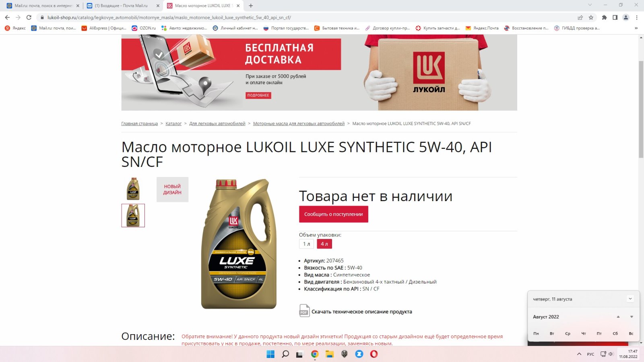Open File Explorer from the taskbar
Image resolution: width=644 pixels, height=362 pixels.
(330, 354)
